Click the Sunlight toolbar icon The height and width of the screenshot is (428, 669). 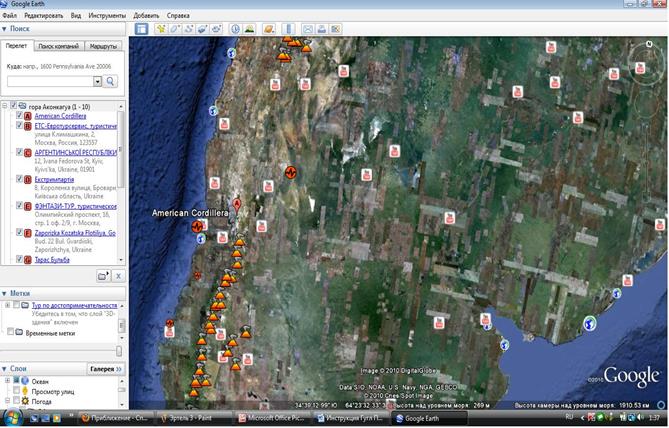point(249,29)
